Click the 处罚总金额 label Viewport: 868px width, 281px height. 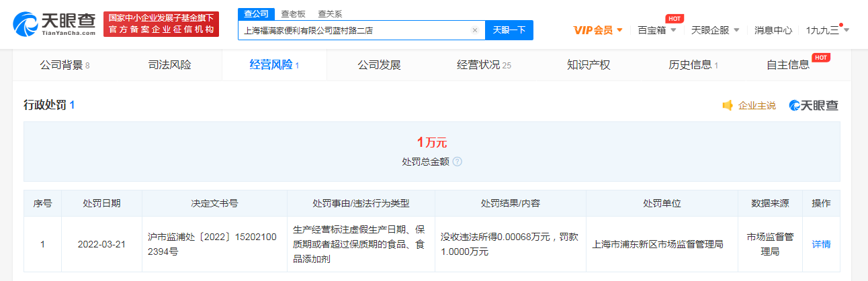[425, 162]
